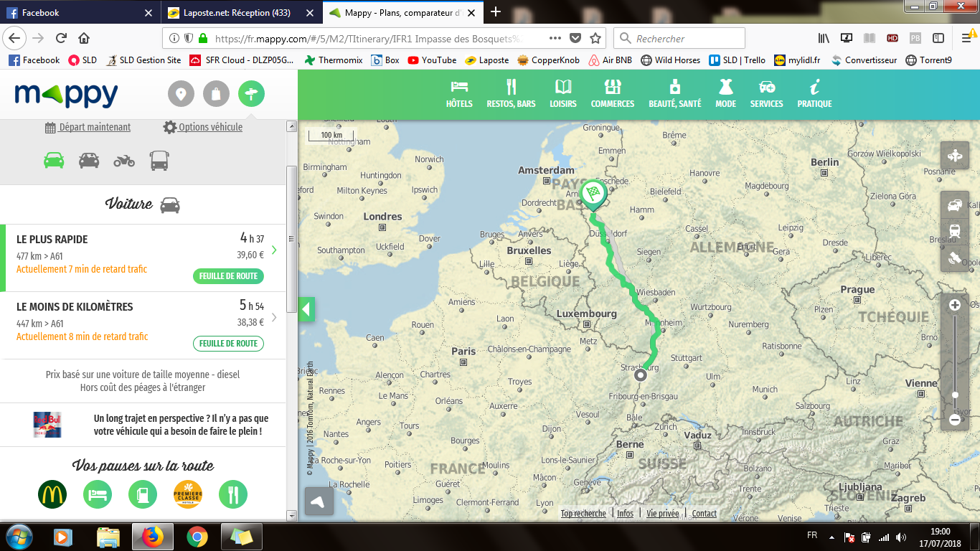
Task: Open the MODE category
Action: [x=726, y=94]
